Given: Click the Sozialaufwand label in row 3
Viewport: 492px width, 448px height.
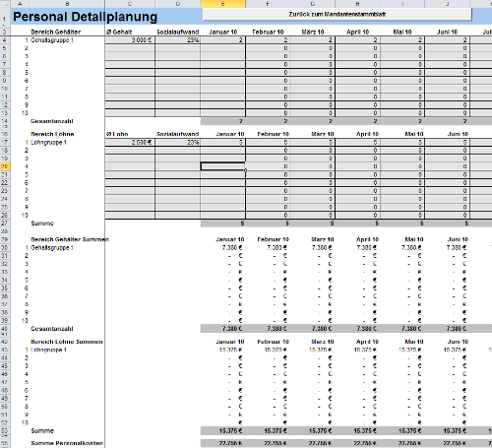Looking at the screenshot, I should coord(178,32).
